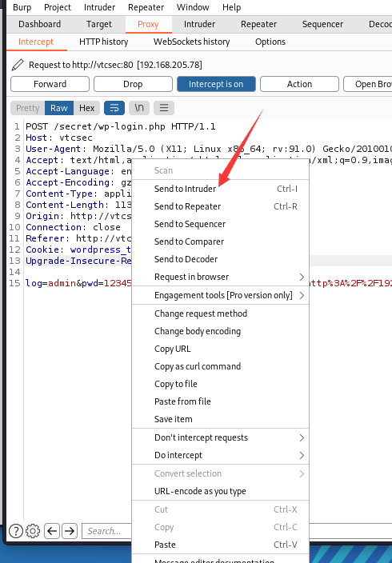392x563 pixels.
Task: Select Paste from file
Action: point(220,401)
